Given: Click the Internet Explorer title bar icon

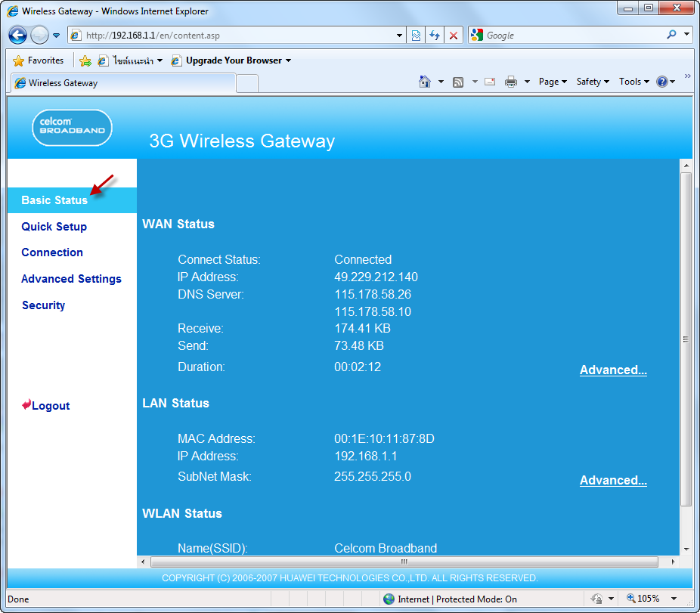Looking at the screenshot, I should pyautogui.click(x=13, y=11).
